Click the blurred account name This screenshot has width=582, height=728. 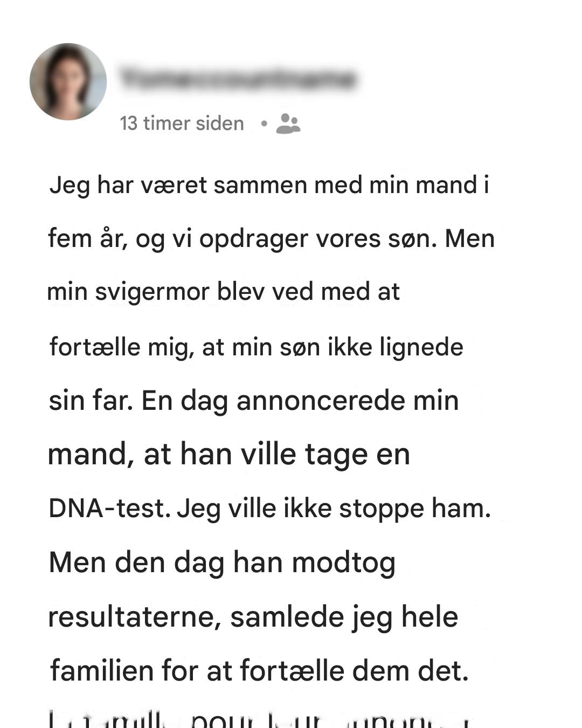click(238, 79)
